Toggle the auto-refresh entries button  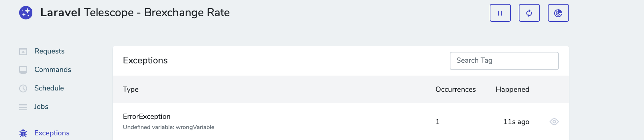(x=529, y=13)
